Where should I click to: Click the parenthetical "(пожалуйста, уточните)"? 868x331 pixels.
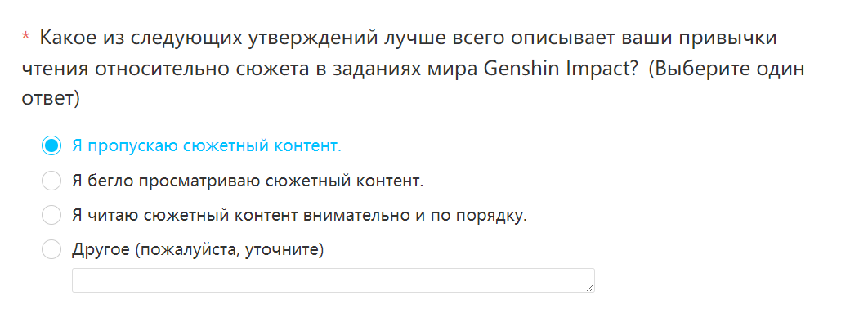(x=228, y=250)
